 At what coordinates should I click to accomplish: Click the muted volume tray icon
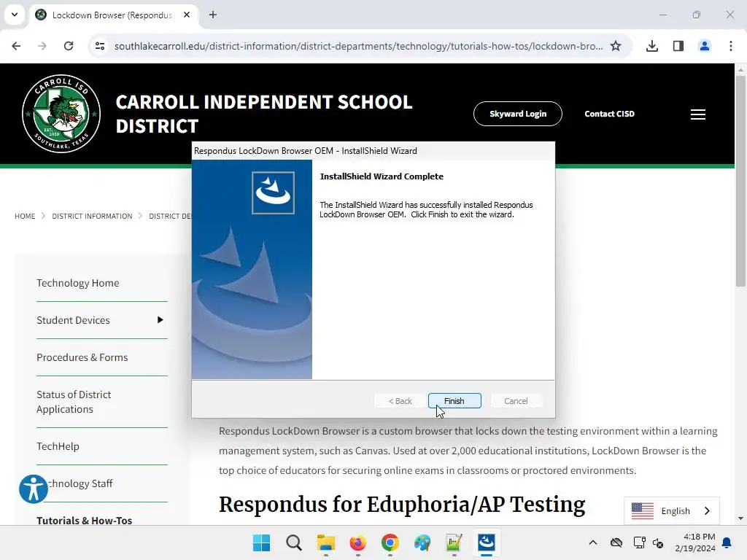point(658,542)
